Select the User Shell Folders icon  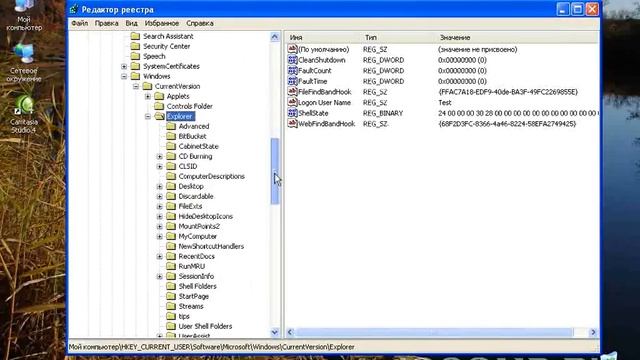tap(171, 326)
